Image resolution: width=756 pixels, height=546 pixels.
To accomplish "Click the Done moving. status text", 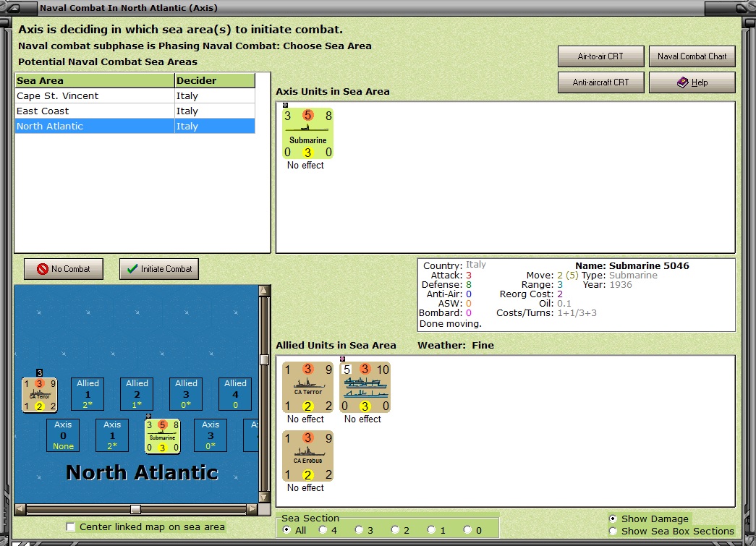I will 450,324.
